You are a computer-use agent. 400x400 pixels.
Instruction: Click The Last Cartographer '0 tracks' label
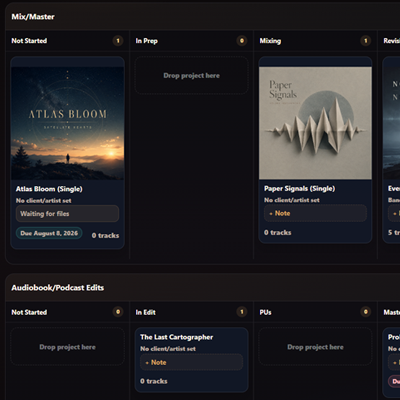tap(154, 381)
